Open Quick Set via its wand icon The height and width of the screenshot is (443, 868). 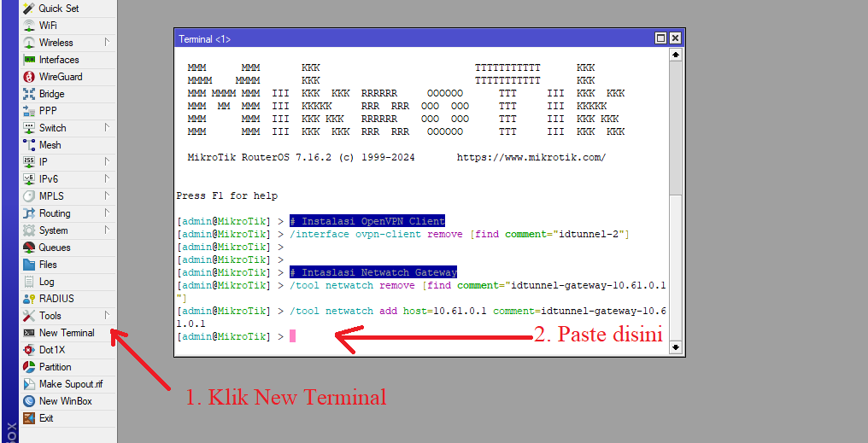[x=29, y=9]
